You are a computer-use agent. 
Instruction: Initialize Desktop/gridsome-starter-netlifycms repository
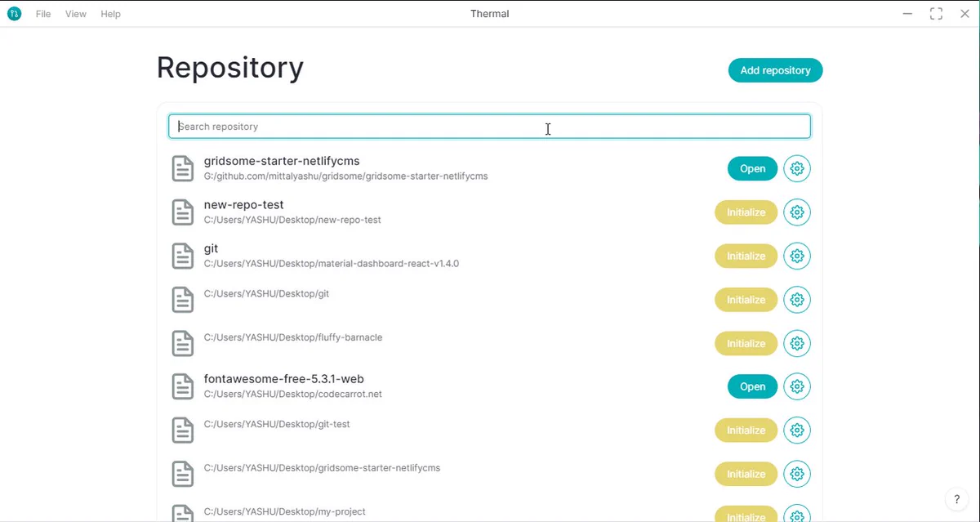[746, 474]
